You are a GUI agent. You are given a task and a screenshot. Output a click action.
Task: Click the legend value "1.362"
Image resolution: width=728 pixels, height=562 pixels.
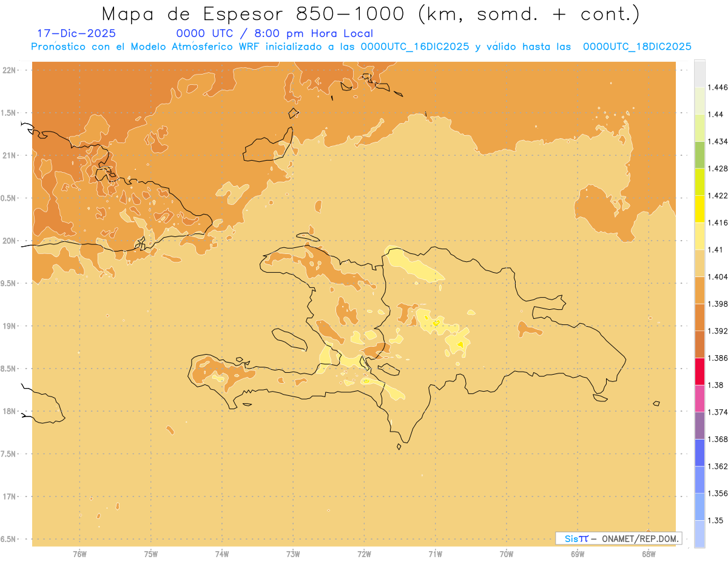(718, 466)
